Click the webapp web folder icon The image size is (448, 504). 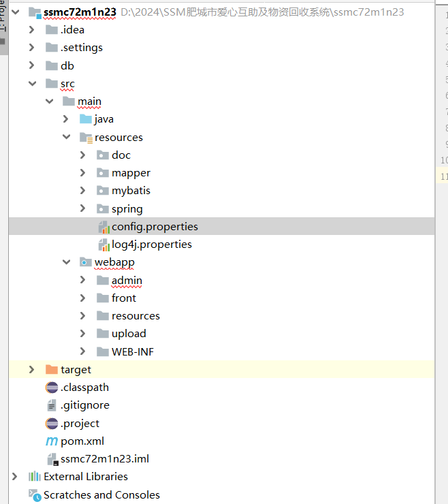[86, 262]
